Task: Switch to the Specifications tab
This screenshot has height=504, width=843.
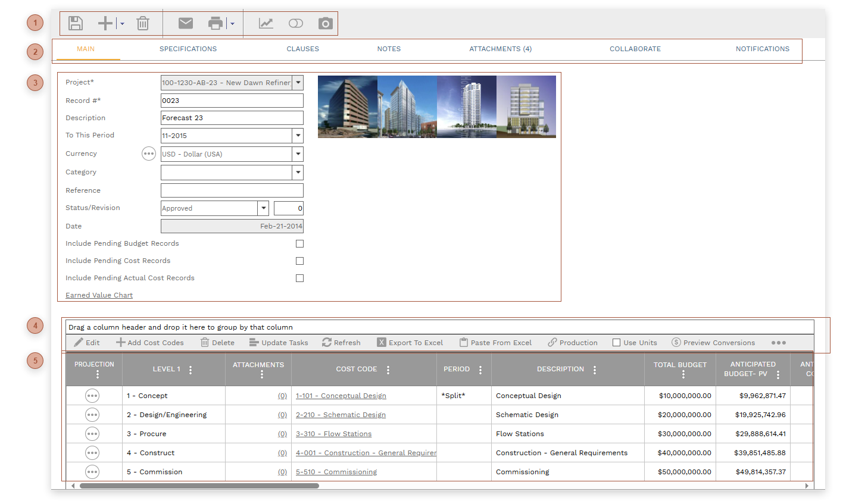Action: point(188,49)
